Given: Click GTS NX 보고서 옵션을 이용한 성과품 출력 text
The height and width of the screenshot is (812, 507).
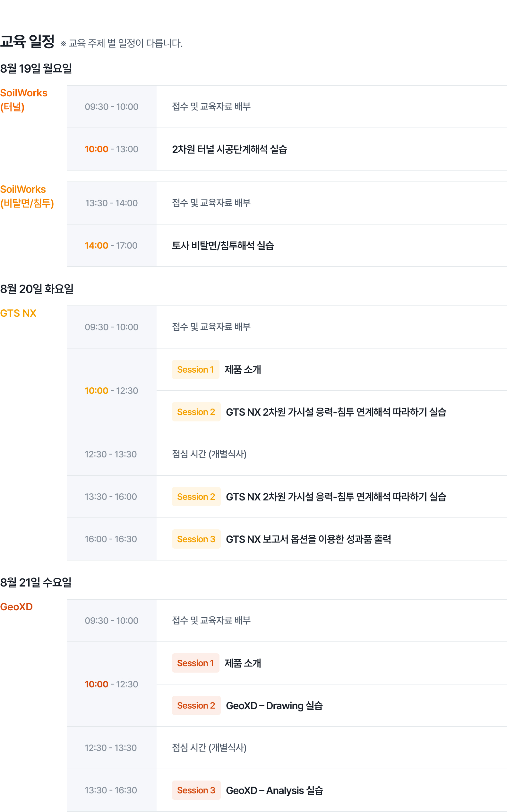Looking at the screenshot, I should (x=308, y=539).
